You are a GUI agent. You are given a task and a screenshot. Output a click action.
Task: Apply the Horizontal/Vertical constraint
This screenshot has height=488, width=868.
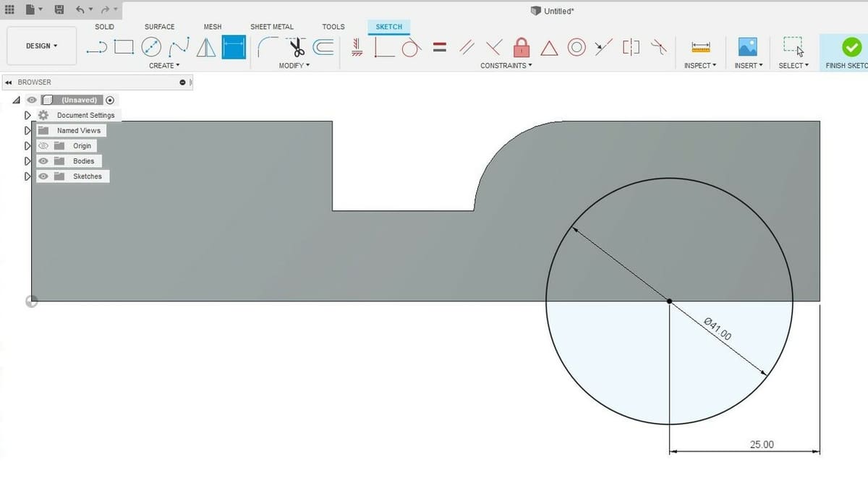(x=357, y=48)
